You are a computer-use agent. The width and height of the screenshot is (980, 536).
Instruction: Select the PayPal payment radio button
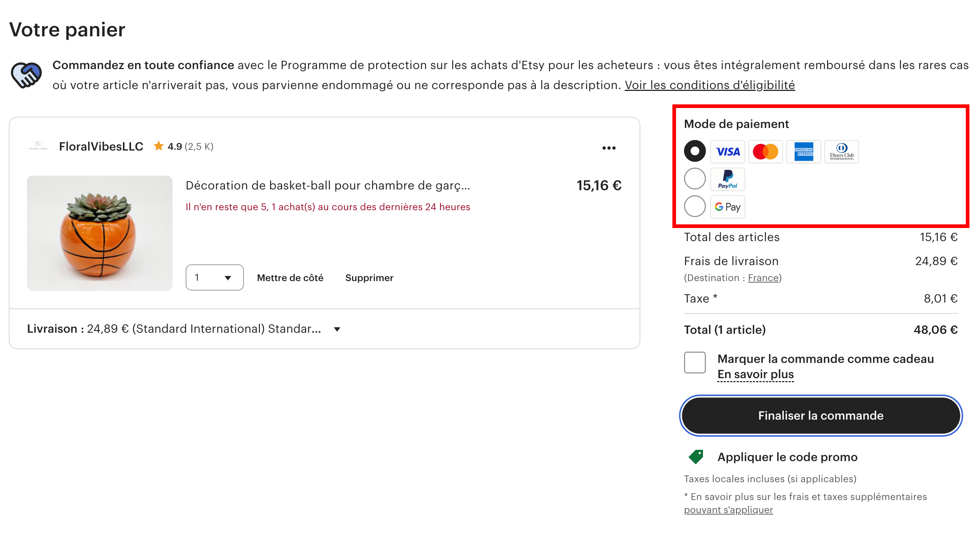pyautogui.click(x=694, y=179)
